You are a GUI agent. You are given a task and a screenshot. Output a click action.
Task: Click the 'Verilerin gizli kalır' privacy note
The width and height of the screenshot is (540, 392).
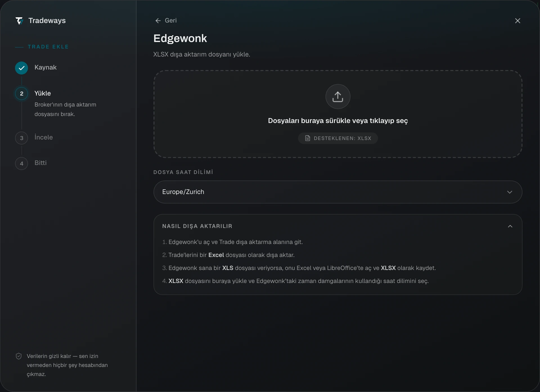point(67,365)
